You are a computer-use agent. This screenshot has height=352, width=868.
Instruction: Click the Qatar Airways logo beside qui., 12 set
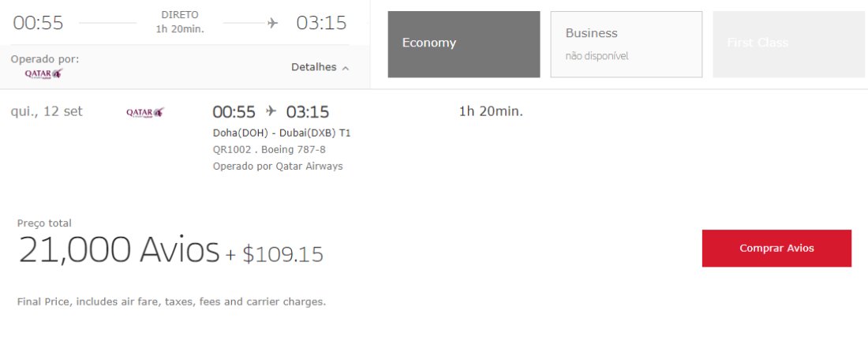(x=145, y=112)
